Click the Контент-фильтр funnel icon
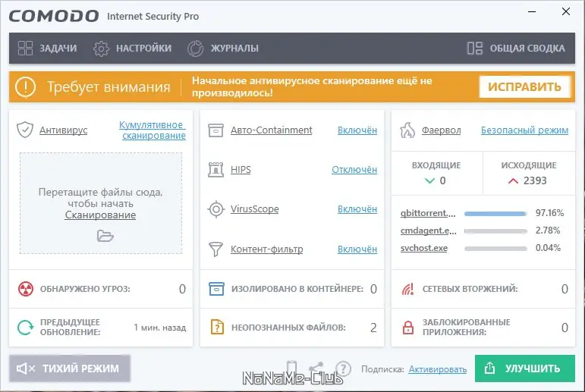Image resolution: width=585 pixels, height=392 pixels. [216, 249]
